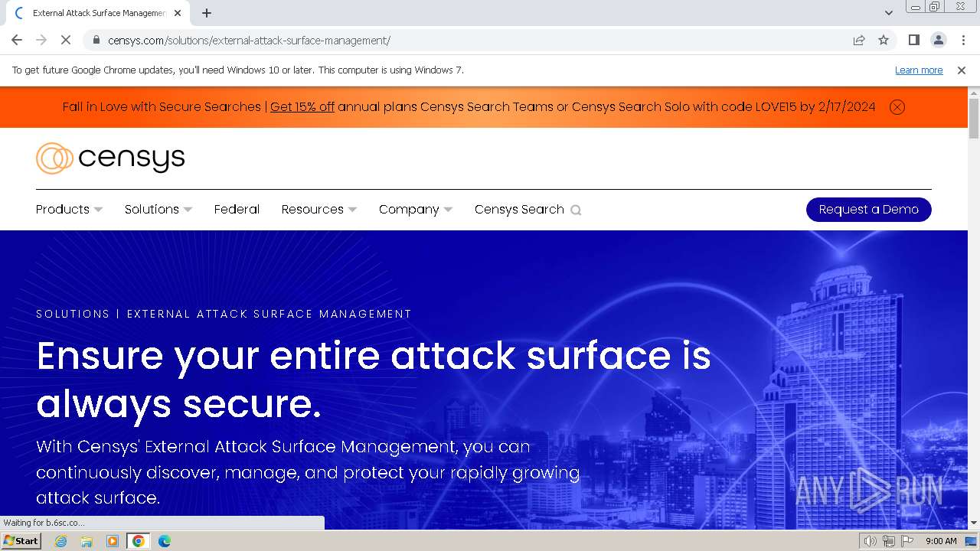Expand the Products menu
The width and height of the screenshot is (980, 551).
[69, 210]
